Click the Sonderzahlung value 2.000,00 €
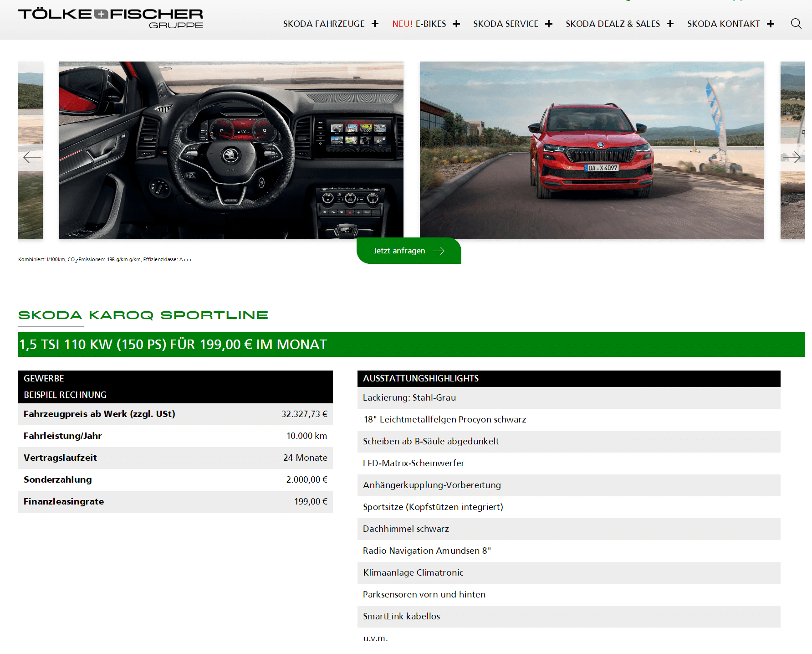 tap(307, 479)
